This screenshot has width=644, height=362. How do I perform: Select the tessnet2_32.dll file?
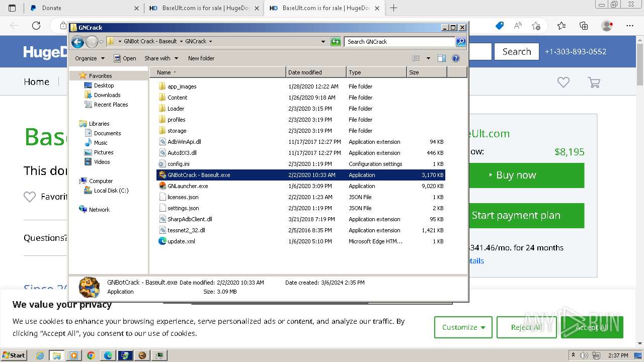(x=301, y=230)
